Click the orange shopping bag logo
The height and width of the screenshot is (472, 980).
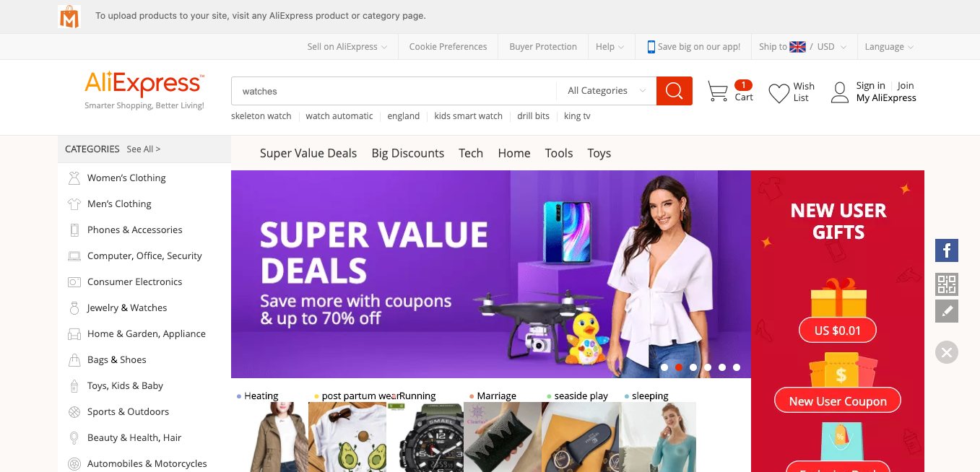click(x=69, y=17)
